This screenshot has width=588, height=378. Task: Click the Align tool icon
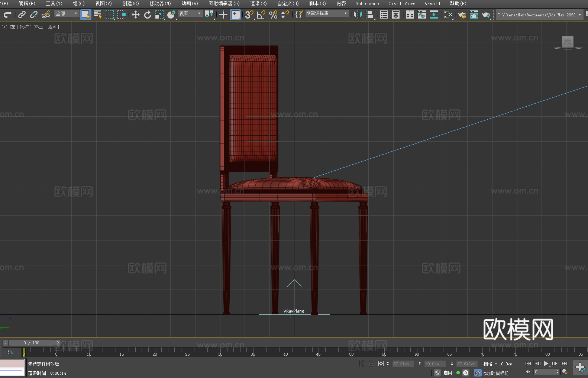pyautogui.click(x=370, y=14)
